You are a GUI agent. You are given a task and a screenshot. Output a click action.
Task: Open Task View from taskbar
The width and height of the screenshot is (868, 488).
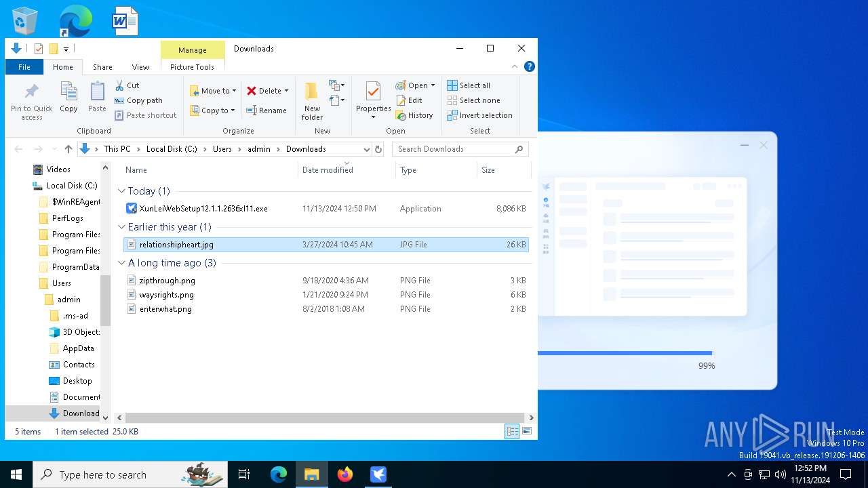point(244,474)
